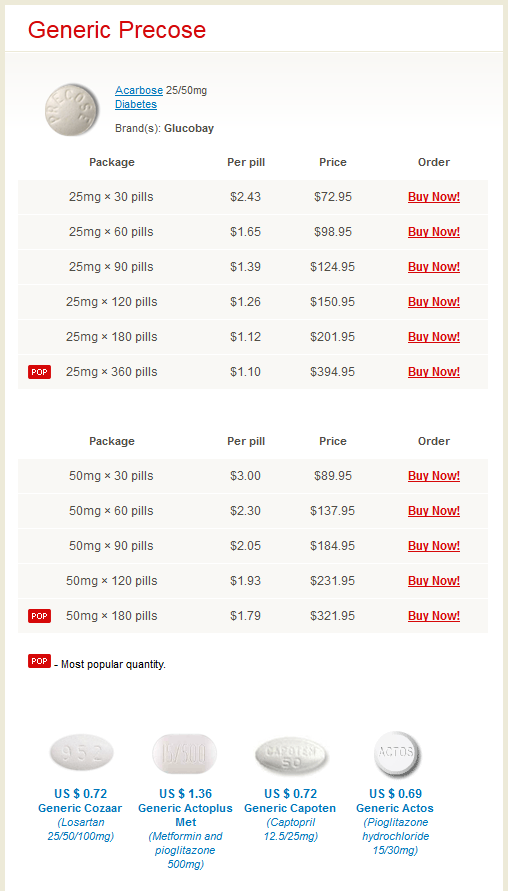Viewport: 508px width, 891px height.
Task: Click POP badge beside 25mg × 360 pills
Action: 39,372
